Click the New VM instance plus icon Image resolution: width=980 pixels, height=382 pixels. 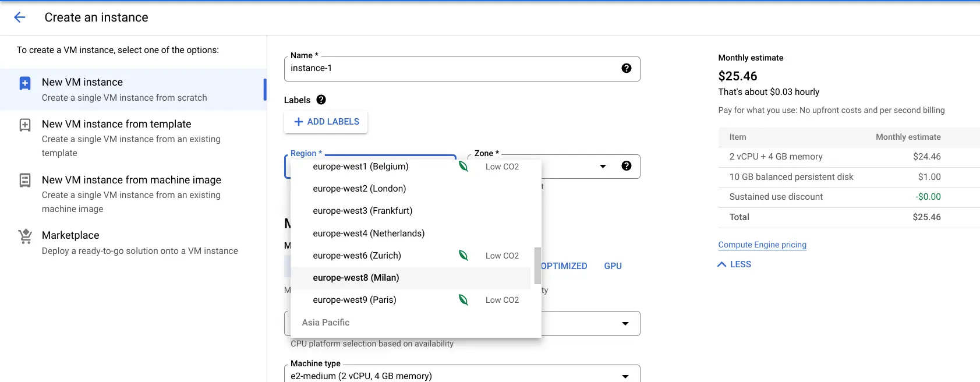point(25,83)
